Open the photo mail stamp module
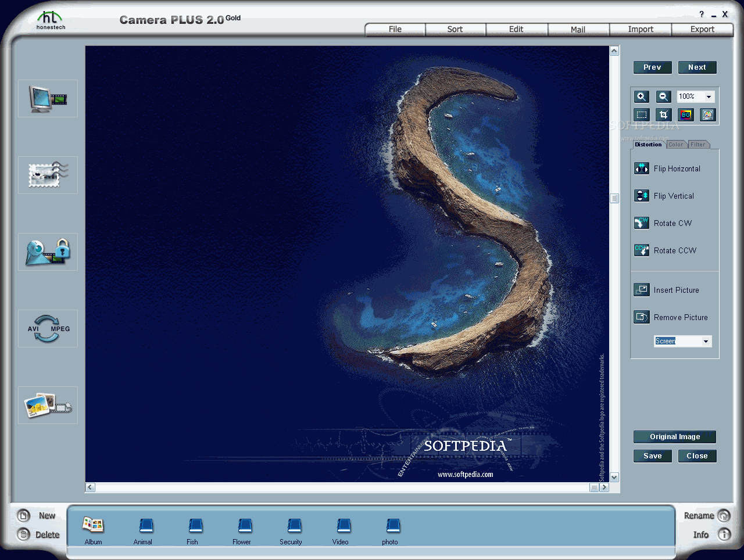 [x=48, y=175]
